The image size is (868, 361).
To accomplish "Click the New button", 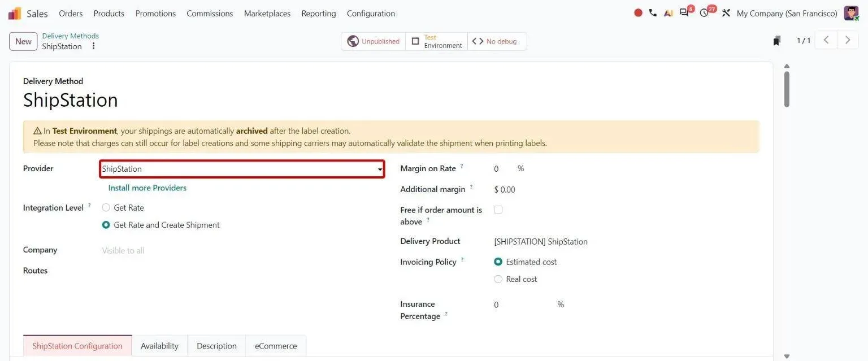I will pos(23,41).
